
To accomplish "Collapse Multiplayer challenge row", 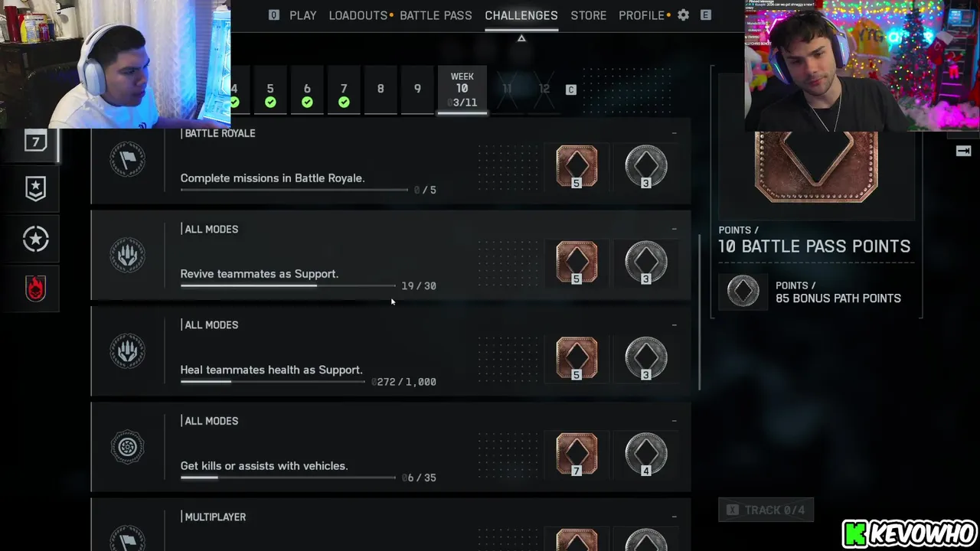I will [675, 517].
